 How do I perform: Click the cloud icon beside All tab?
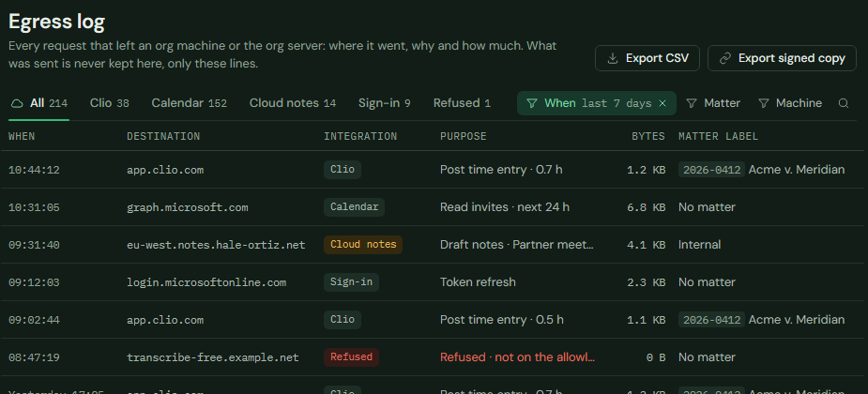[x=17, y=103]
